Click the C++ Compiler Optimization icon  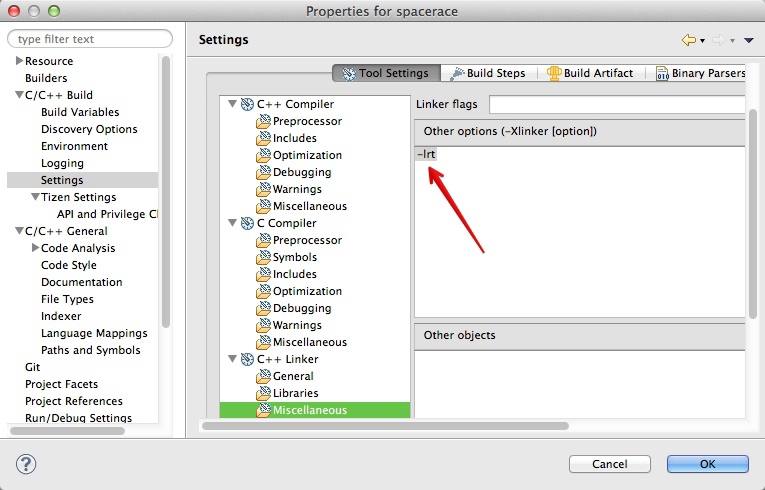pos(263,155)
